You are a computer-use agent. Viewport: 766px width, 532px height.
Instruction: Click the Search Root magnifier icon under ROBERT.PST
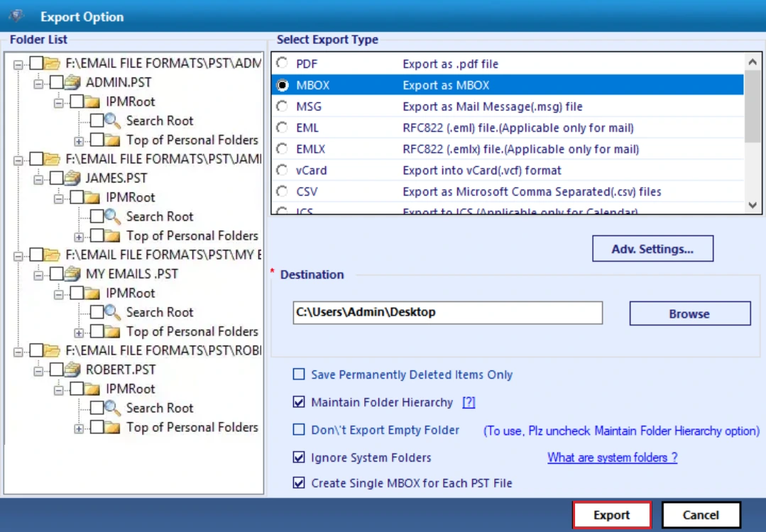point(112,408)
